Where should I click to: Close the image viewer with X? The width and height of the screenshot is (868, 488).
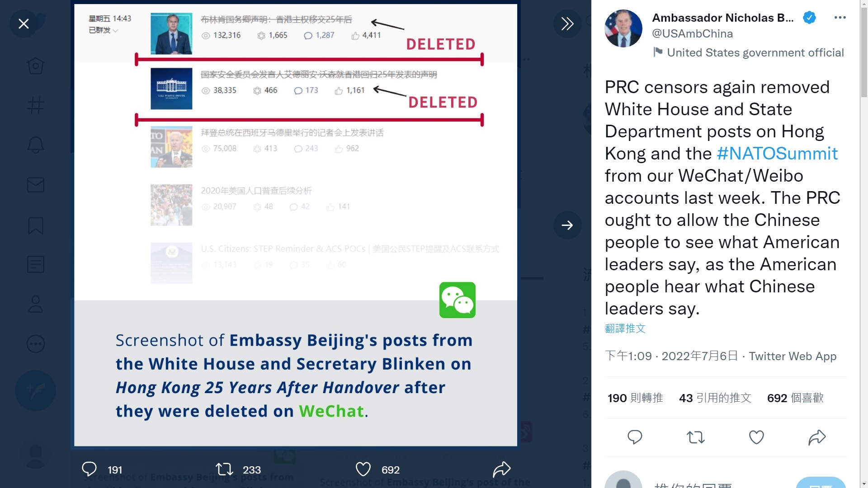pyautogui.click(x=24, y=23)
